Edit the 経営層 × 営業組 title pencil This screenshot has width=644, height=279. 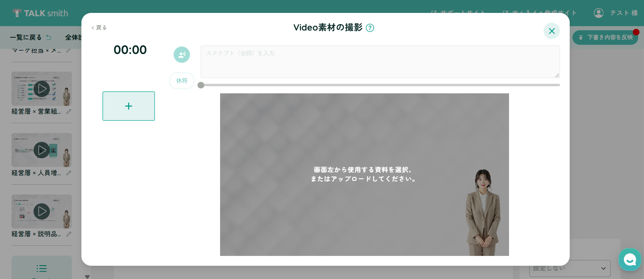tap(69, 111)
